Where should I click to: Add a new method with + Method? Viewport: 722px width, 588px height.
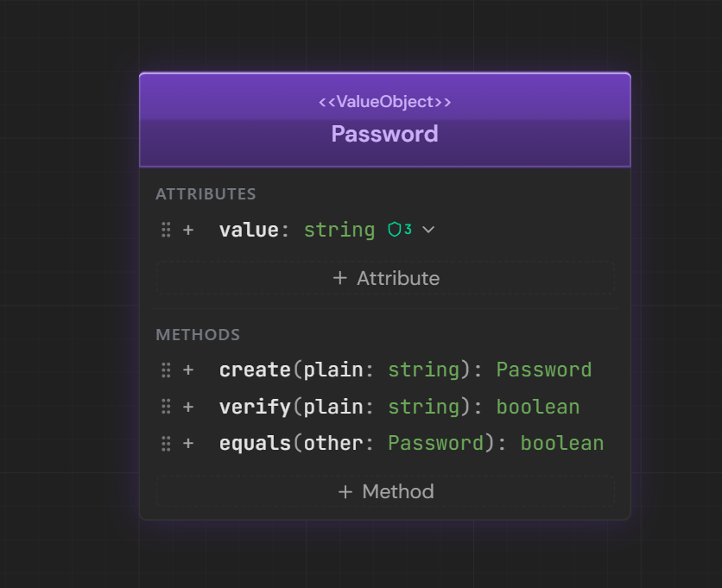385,491
